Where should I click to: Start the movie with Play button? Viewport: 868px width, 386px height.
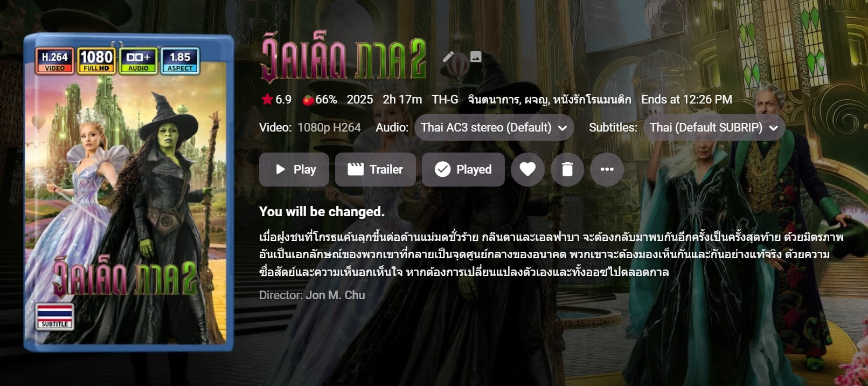coord(294,169)
